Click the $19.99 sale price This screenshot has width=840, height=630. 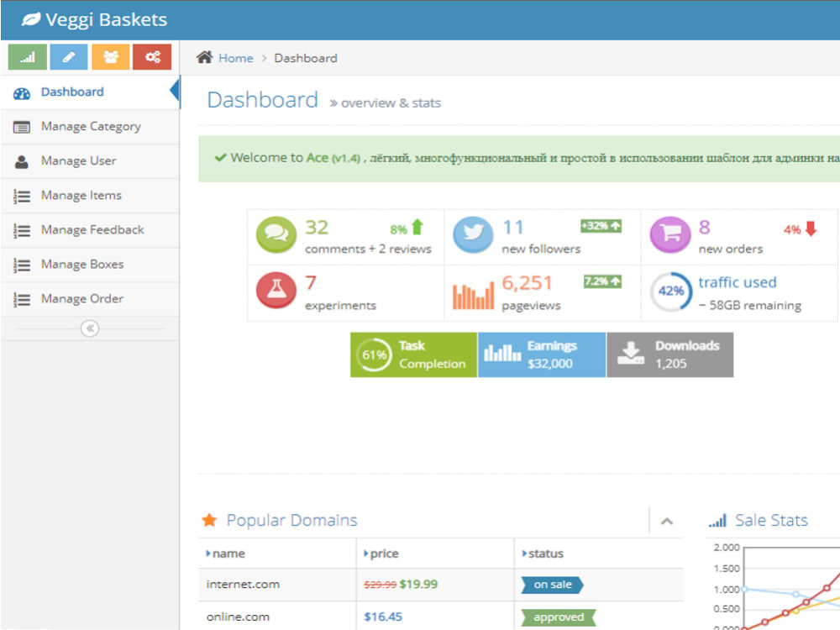418,584
